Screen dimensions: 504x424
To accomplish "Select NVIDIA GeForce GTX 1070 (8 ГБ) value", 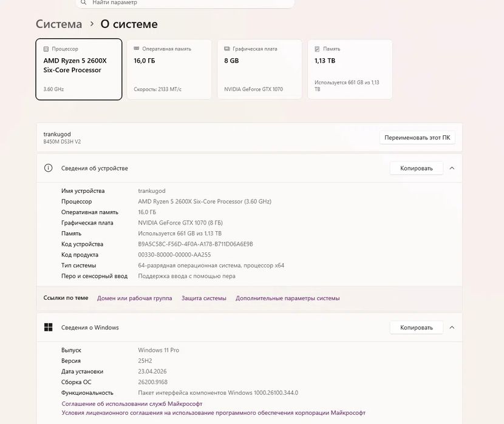I will [180, 223].
